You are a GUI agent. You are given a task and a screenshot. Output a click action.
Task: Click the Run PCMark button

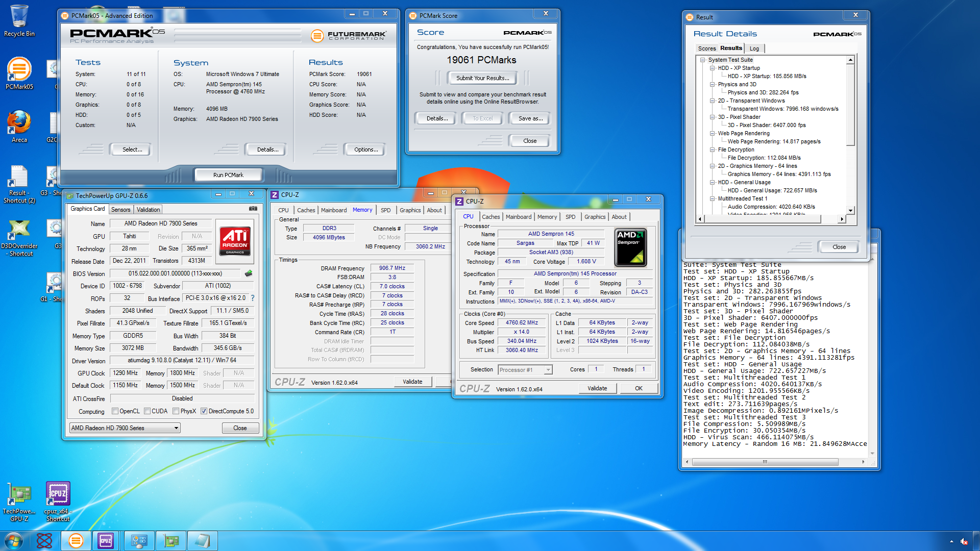pyautogui.click(x=228, y=175)
